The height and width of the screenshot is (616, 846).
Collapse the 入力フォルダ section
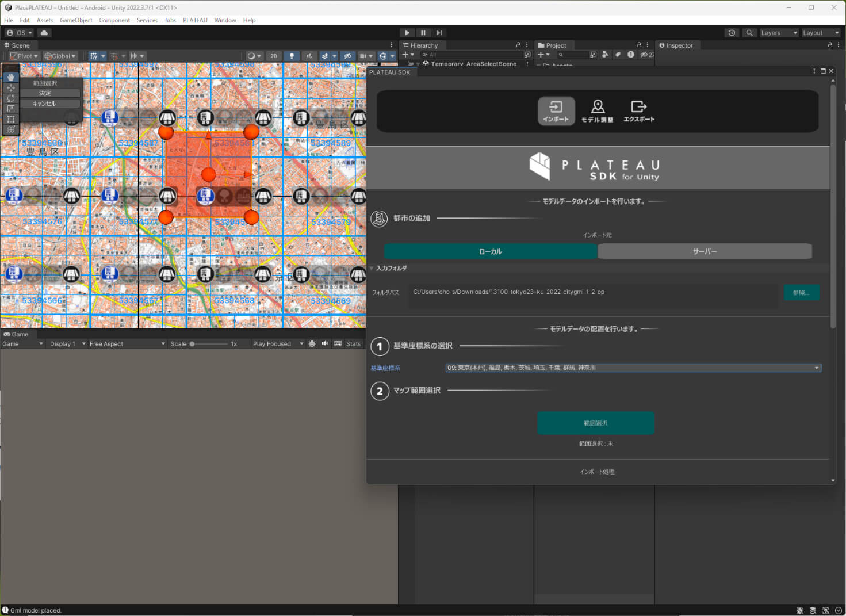pos(372,268)
